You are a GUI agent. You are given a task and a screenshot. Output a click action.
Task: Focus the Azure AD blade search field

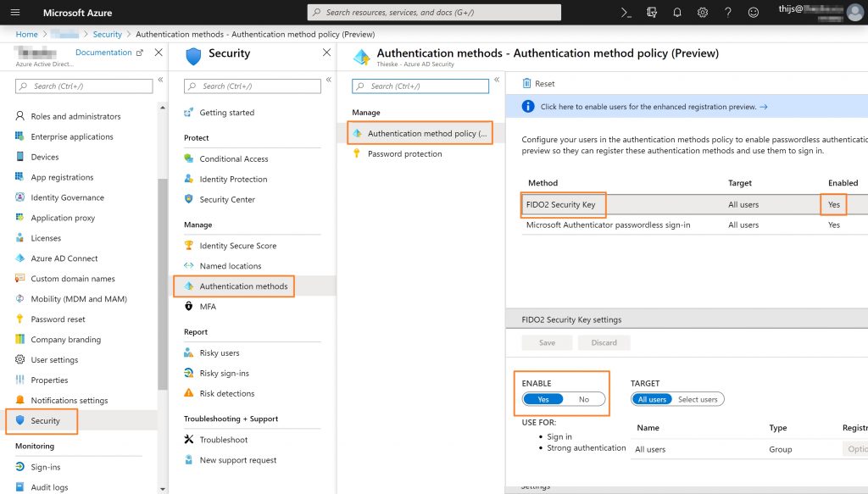point(84,86)
